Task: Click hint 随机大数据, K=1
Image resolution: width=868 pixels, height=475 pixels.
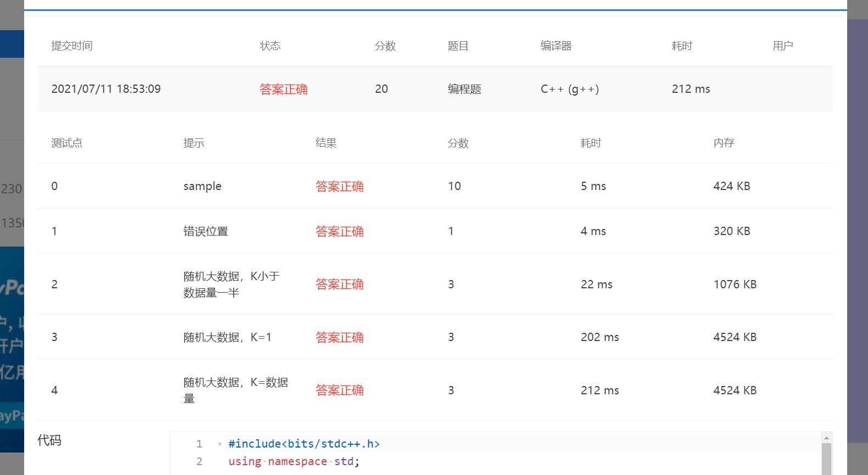Action: (227, 337)
